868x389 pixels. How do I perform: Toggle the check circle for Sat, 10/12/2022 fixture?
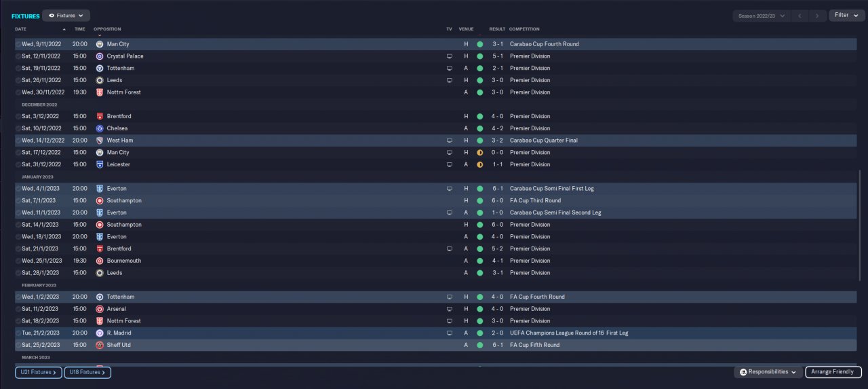[x=18, y=128]
